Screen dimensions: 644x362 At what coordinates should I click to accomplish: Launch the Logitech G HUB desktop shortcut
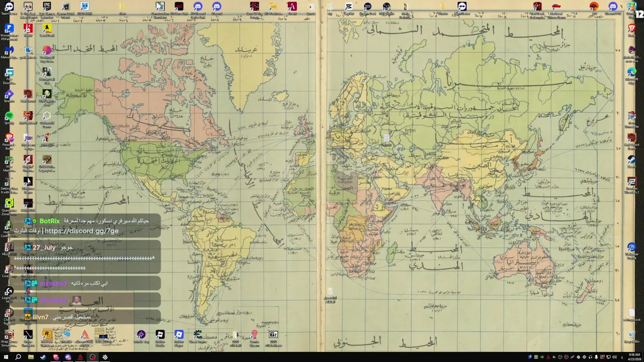tap(9, 293)
